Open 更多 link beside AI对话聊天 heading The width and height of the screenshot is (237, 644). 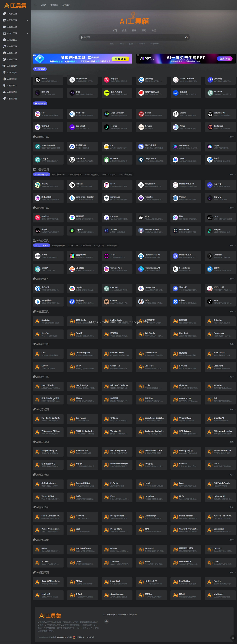point(232,279)
